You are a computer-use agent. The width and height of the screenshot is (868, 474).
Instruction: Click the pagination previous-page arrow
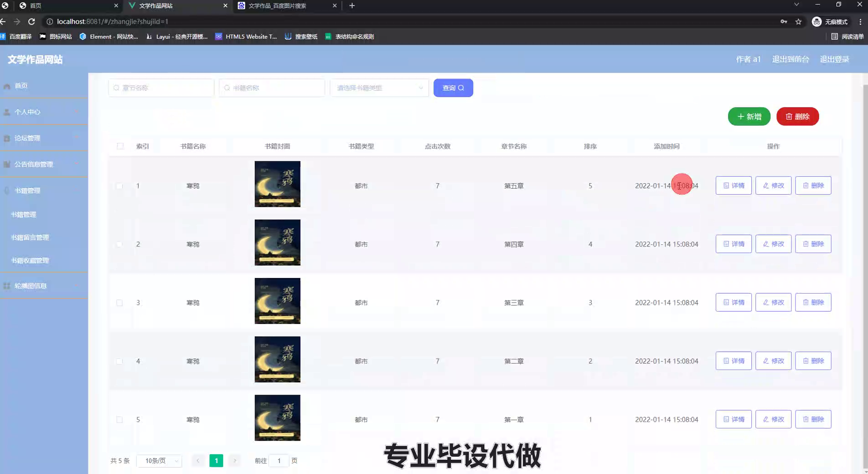coord(198,461)
